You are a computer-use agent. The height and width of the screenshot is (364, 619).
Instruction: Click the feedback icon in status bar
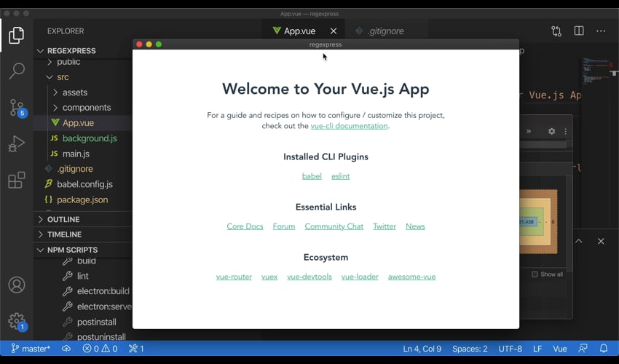tap(583, 349)
